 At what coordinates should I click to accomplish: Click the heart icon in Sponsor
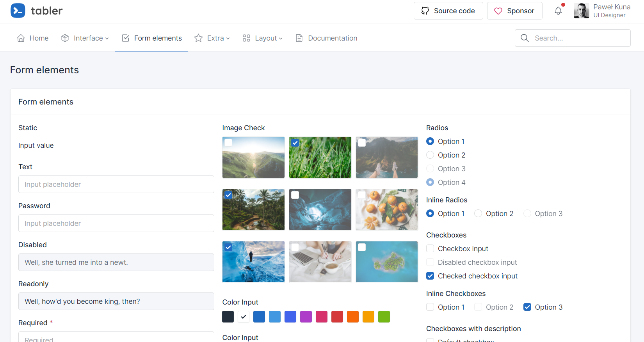click(498, 11)
